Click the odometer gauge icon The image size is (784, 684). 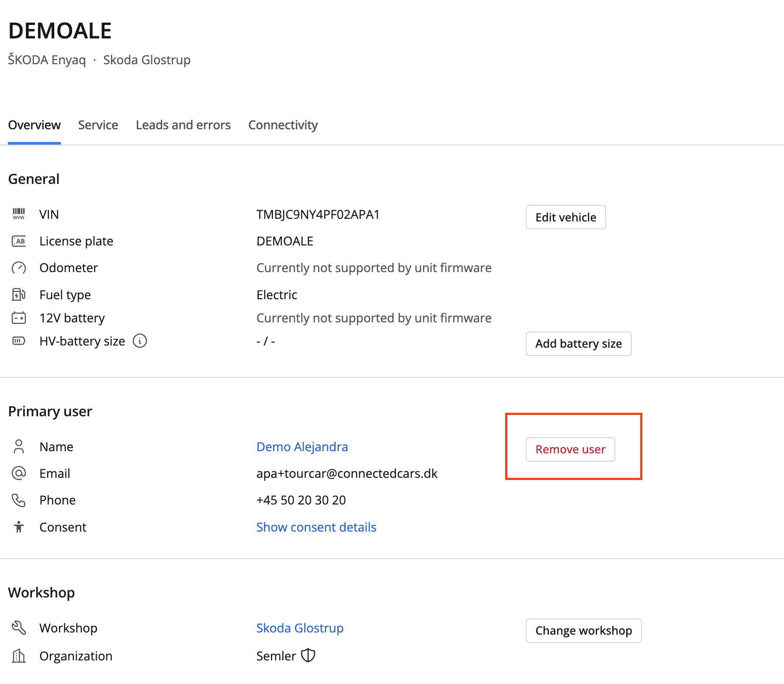(18, 268)
